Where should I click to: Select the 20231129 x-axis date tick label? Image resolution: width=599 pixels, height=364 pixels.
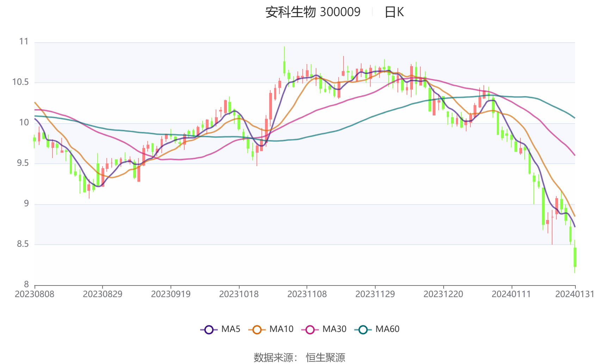point(375,294)
